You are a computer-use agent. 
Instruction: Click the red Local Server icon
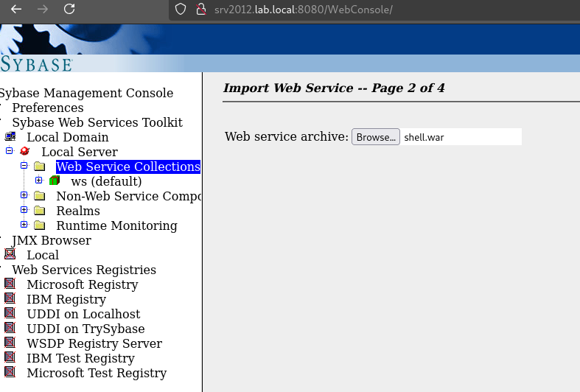click(24, 152)
